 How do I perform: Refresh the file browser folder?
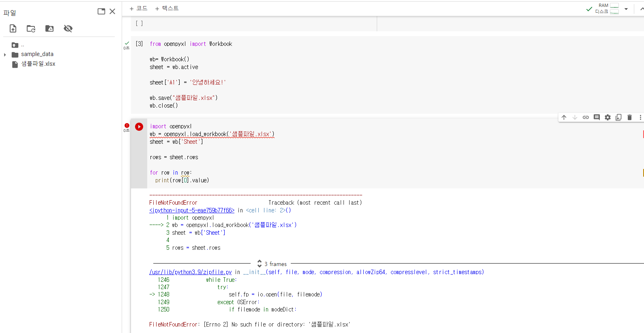pyautogui.click(x=31, y=28)
